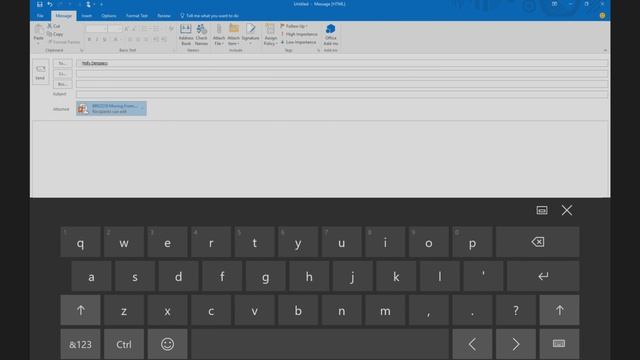The height and width of the screenshot is (360, 640).
Task: Tap the apostrophe key
Action: (x=483, y=276)
